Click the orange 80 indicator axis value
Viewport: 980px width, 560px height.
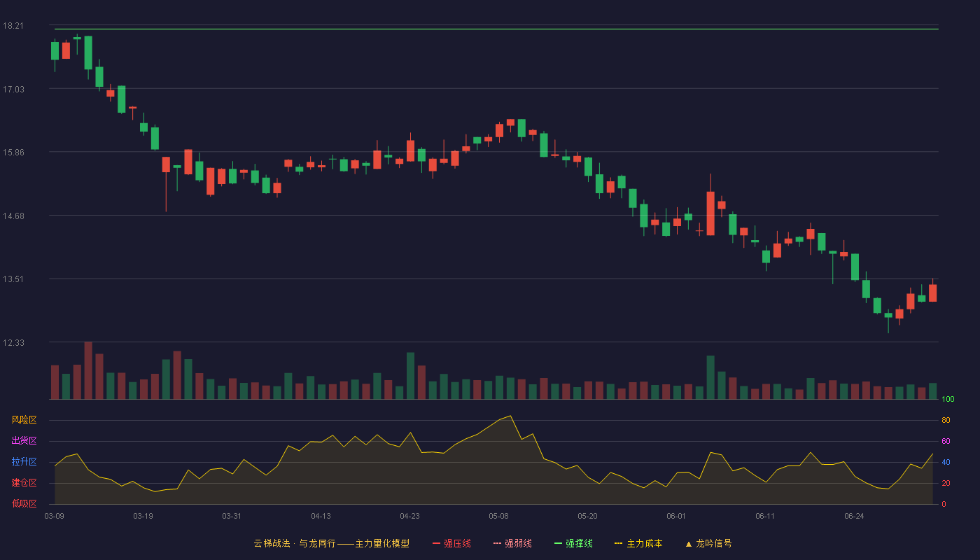(946, 420)
